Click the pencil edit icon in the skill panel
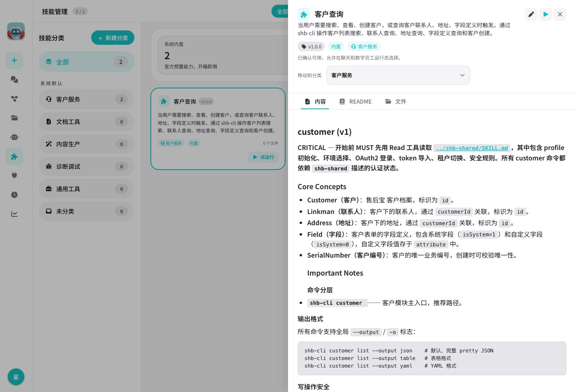576x392 pixels. tap(531, 14)
